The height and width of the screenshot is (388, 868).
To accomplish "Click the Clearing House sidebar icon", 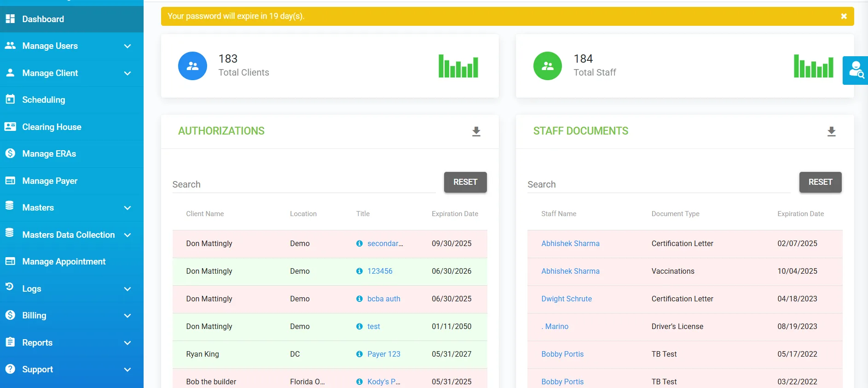I will pyautogui.click(x=10, y=126).
